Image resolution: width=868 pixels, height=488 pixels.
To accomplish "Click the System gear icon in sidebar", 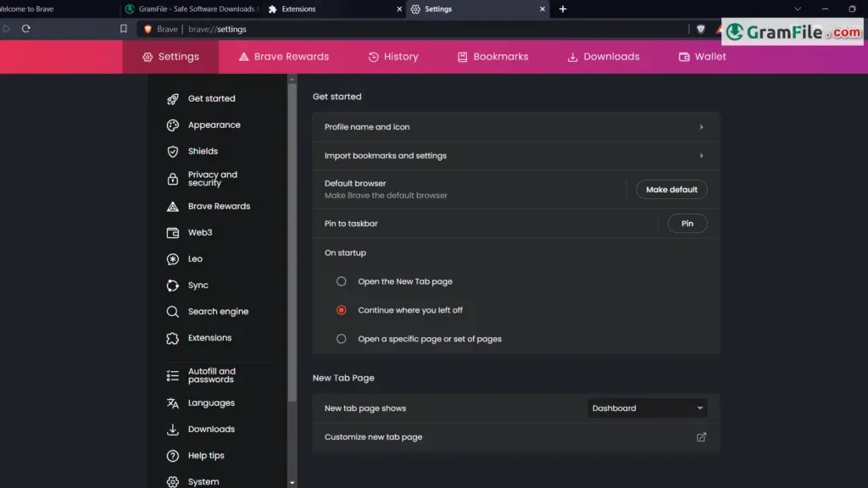I will click(173, 481).
